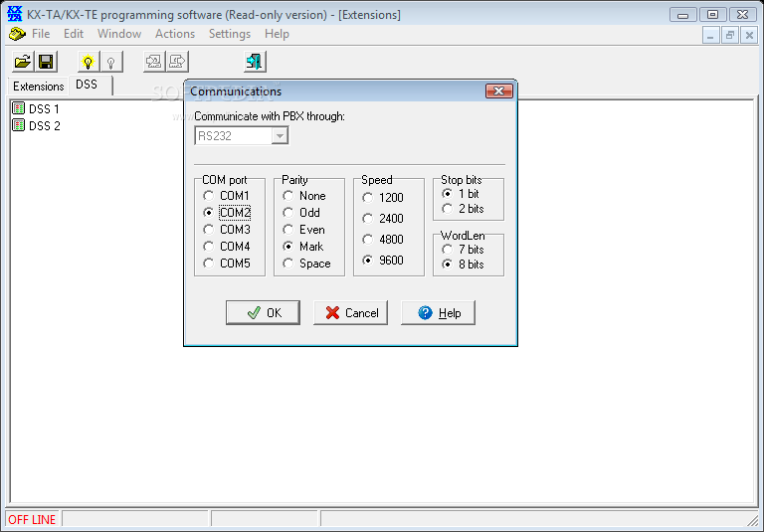Open the RS232 dropdown arrow

coord(280,136)
